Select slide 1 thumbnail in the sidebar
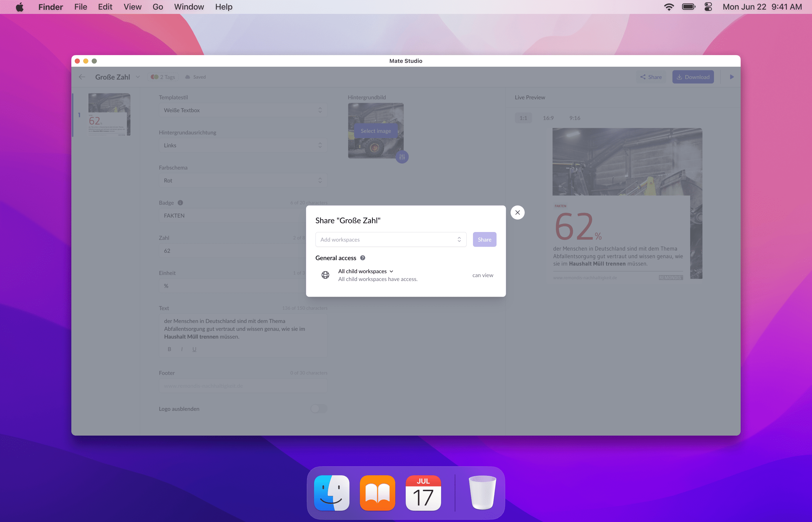812x522 pixels. pos(109,115)
